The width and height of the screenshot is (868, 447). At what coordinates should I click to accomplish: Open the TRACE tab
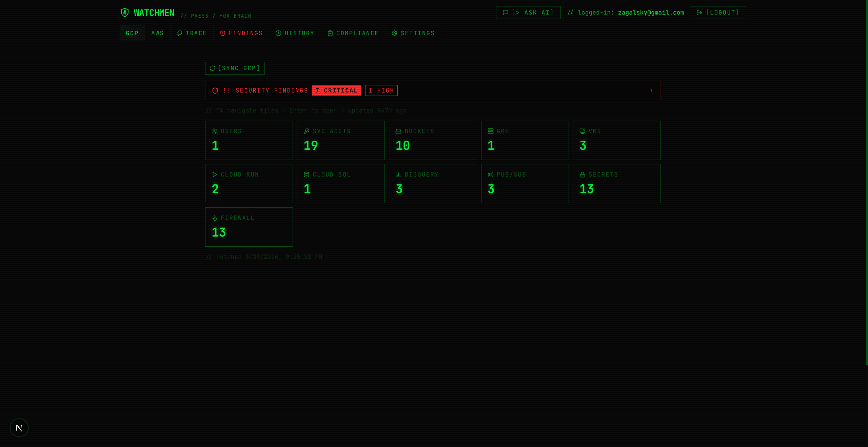192,33
